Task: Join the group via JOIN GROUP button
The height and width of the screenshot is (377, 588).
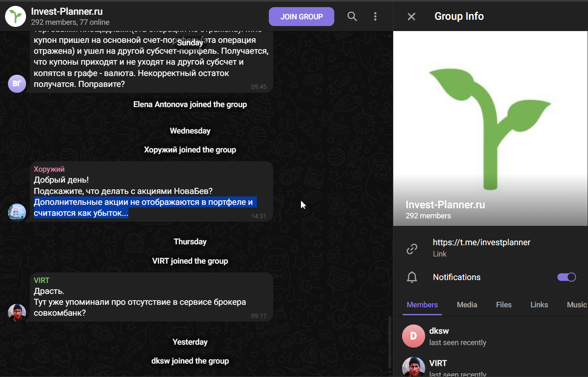Action: (301, 17)
